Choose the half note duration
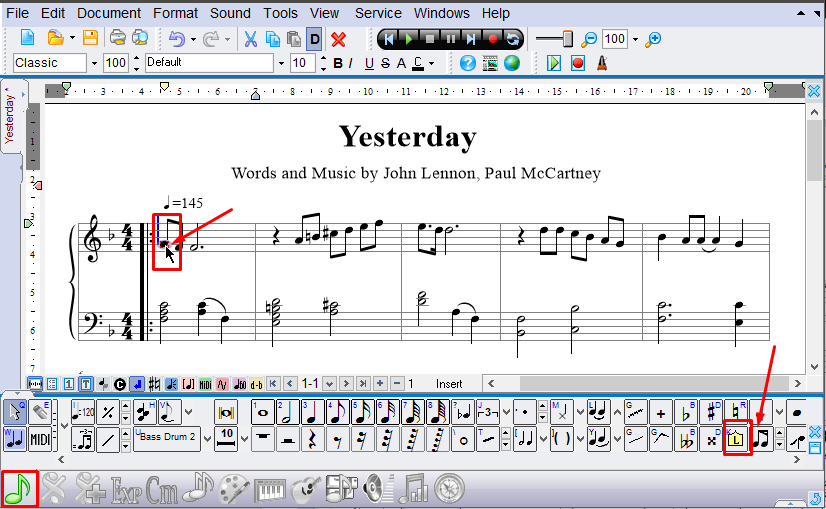Viewport: 826px width, 509px height. (287, 412)
